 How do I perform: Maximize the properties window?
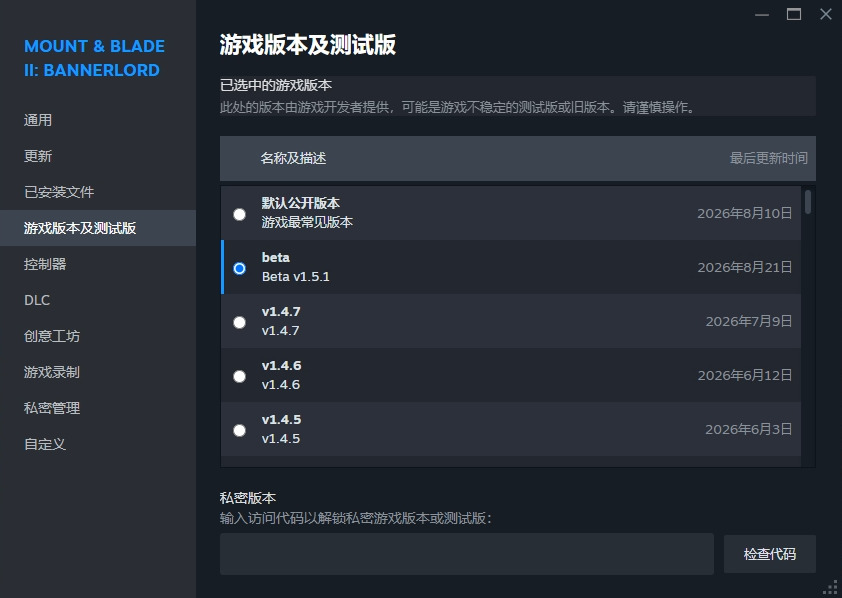pos(794,14)
